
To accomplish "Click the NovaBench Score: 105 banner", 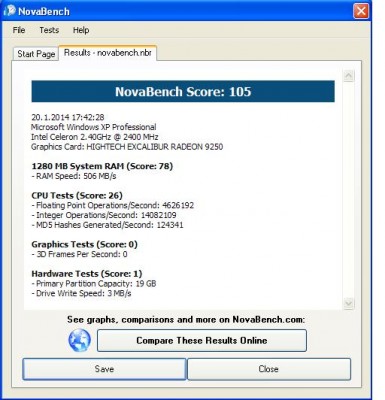I will tap(183, 91).
